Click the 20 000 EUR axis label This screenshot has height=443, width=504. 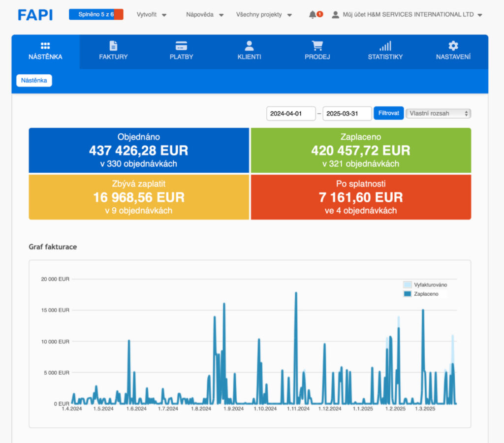tap(55, 279)
